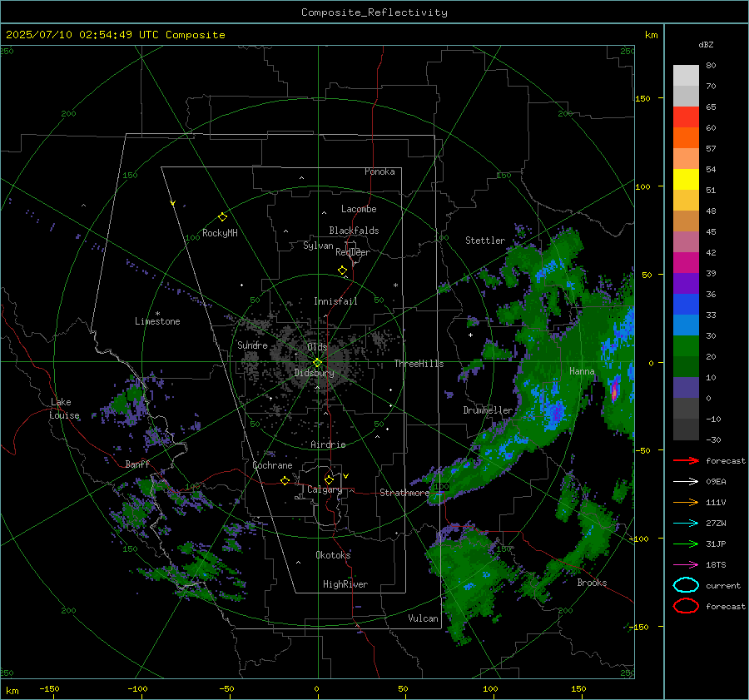Click the Drumheller town label
Image resolution: width=749 pixels, height=700 pixels.
(x=488, y=410)
